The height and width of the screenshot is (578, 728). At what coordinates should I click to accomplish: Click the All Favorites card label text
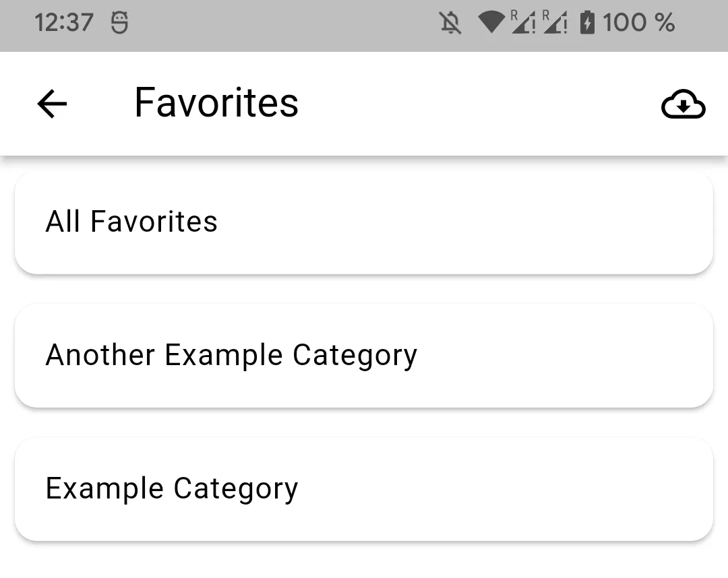click(131, 221)
